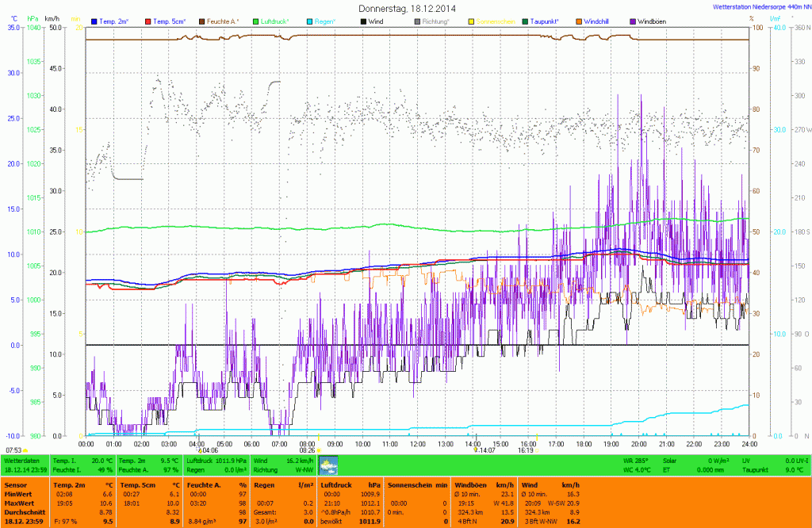Click the chart title Donnerstag, 18.12.2014

[407, 8]
